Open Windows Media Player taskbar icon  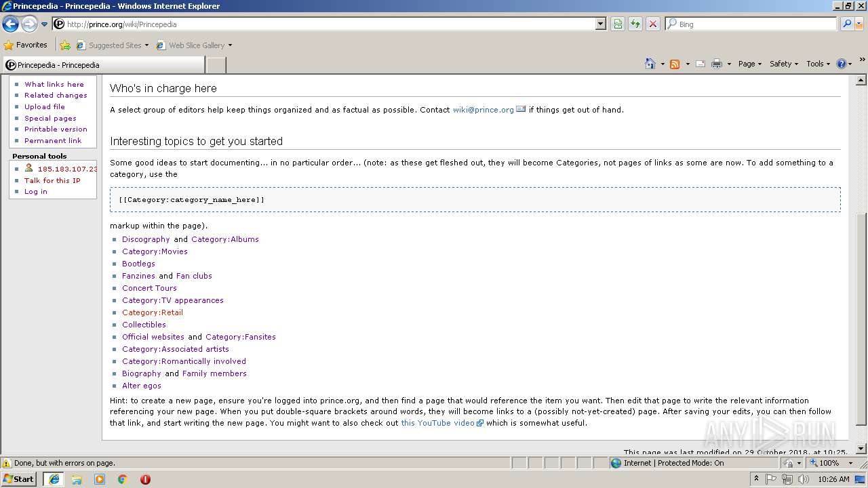pos(100,479)
